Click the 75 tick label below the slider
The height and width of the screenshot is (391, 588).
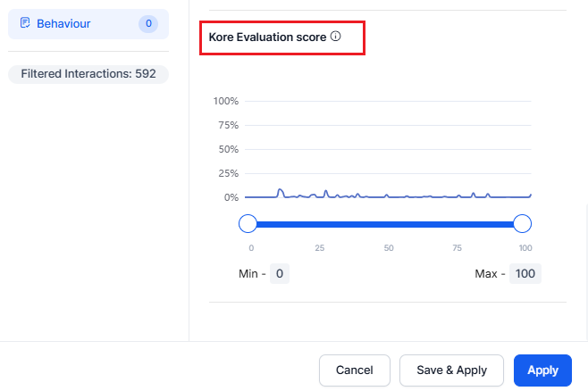tap(457, 248)
